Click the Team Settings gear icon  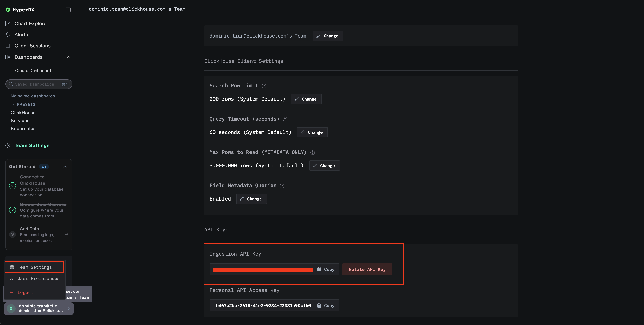click(x=8, y=145)
